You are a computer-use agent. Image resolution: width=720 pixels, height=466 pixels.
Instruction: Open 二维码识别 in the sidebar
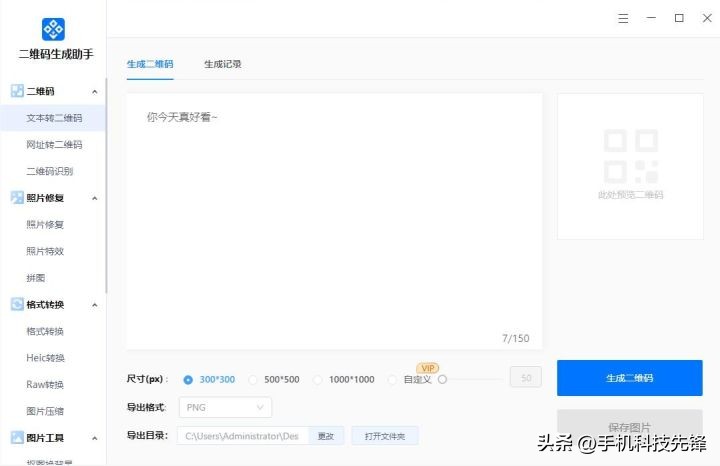(50, 171)
